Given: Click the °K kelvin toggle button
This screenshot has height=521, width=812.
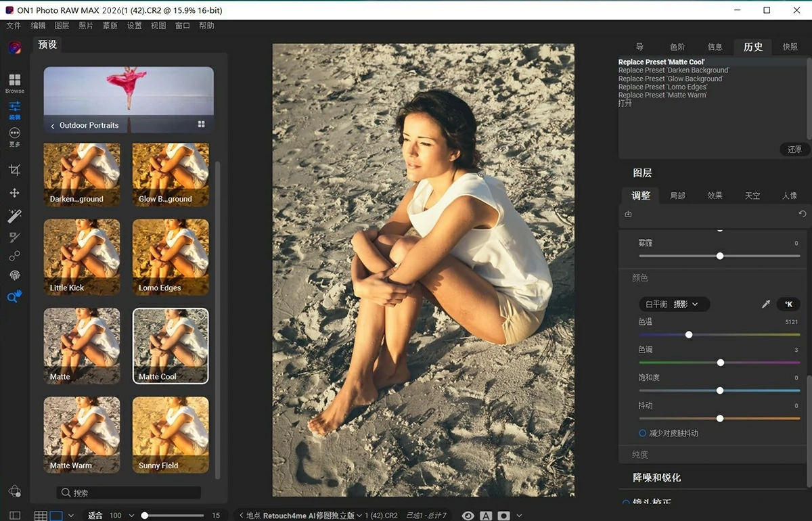Looking at the screenshot, I should point(788,304).
